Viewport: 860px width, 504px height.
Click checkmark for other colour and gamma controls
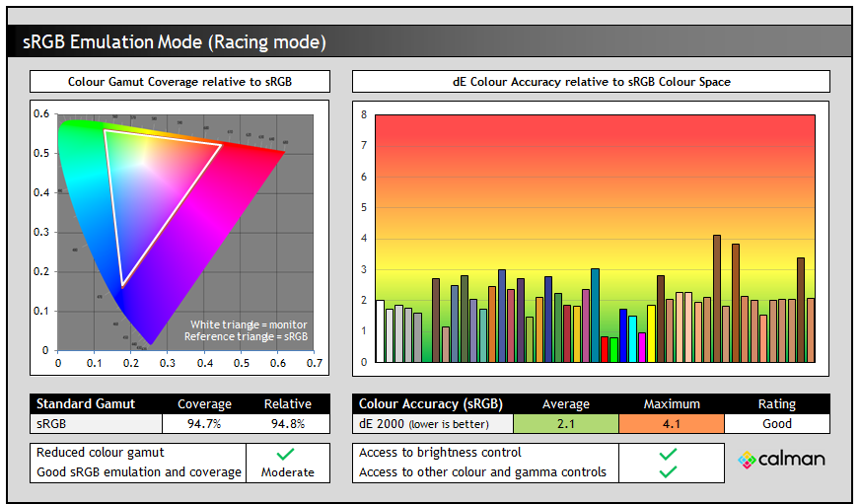[668, 471]
